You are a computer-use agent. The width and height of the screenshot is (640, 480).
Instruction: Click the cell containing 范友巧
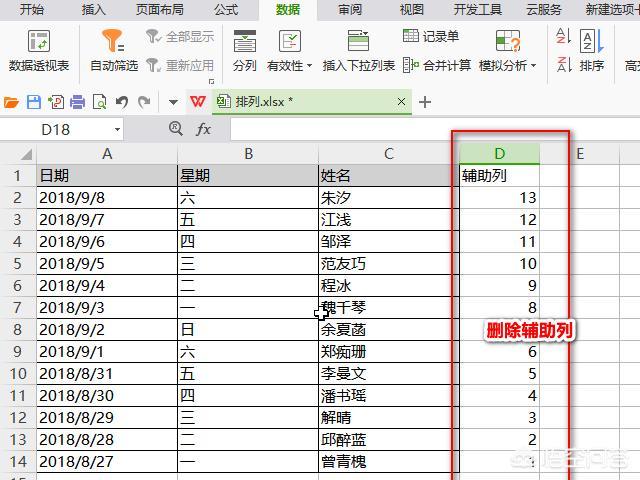point(389,264)
